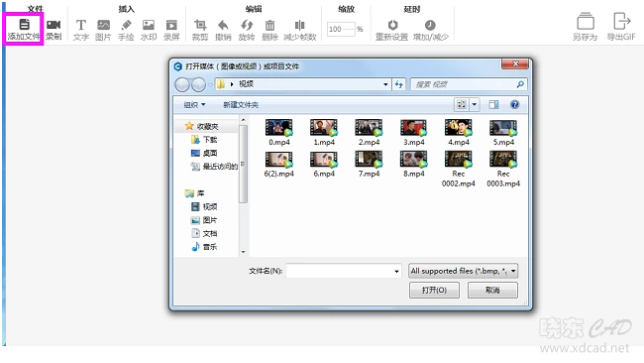This screenshot has height=363, width=644.
Task: Choose the 文字 text insert tool
Action: tap(81, 25)
